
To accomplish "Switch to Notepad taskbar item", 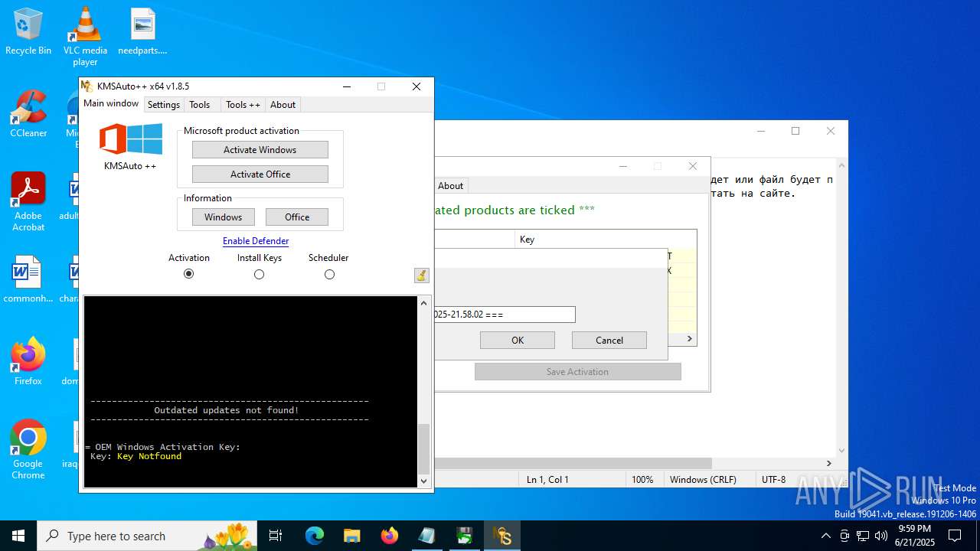I will [x=426, y=536].
